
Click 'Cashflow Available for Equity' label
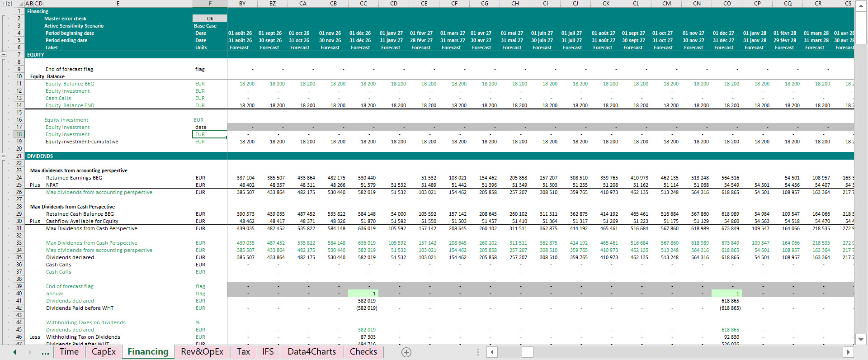[x=82, y=221]
